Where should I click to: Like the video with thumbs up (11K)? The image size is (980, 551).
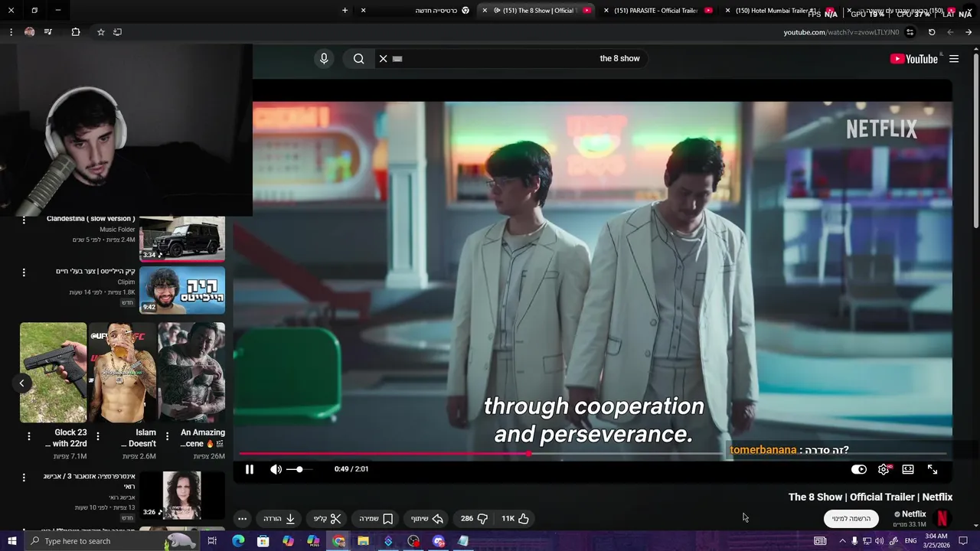point(515,519)
